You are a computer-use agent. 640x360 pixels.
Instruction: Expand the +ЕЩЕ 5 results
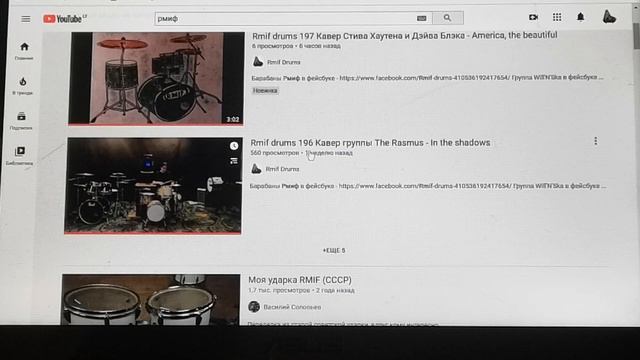coord(334,250)
